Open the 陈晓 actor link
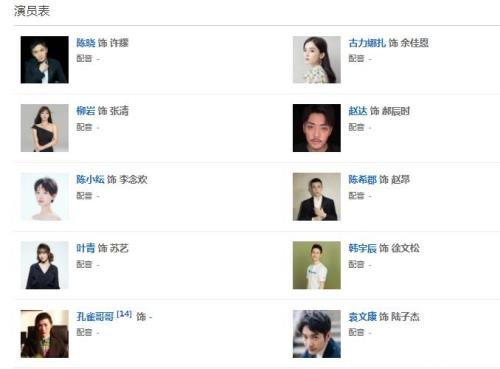This screenshot has width=500, height=369. point(86,43)
